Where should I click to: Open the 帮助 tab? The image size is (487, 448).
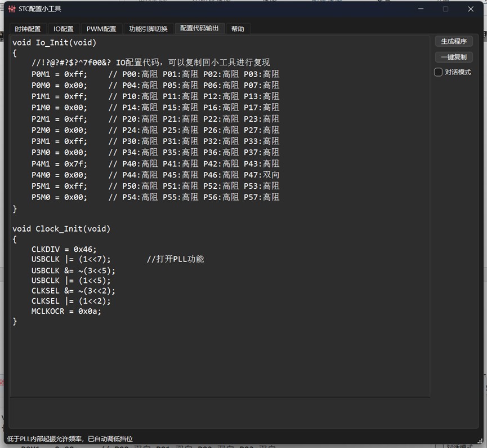point(238,29)
